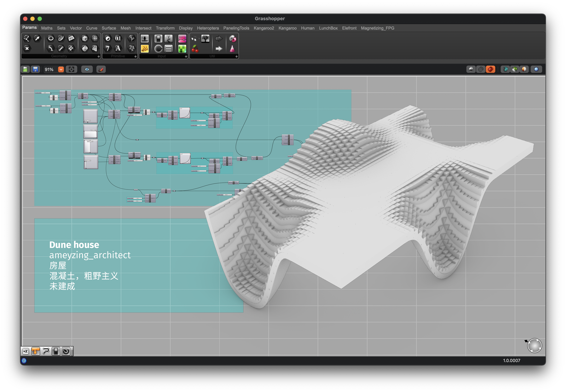Open the Surface ribbon tab
Viewport: 566px width, 392px height.
point(109,28)
